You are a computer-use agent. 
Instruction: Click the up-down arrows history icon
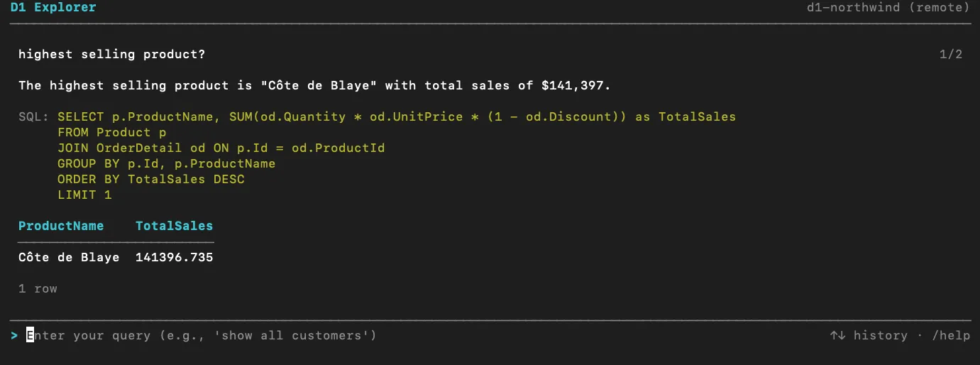[837, 335]
